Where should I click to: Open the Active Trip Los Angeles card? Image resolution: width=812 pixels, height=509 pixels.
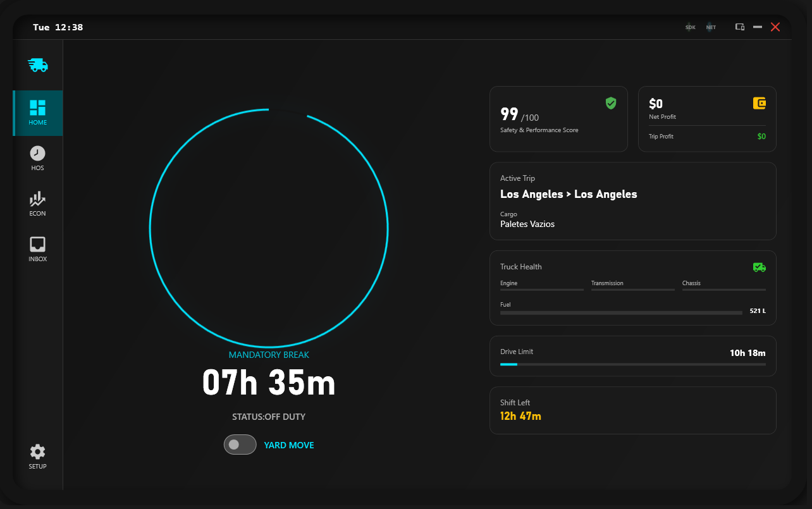click(x=632, y=201)
